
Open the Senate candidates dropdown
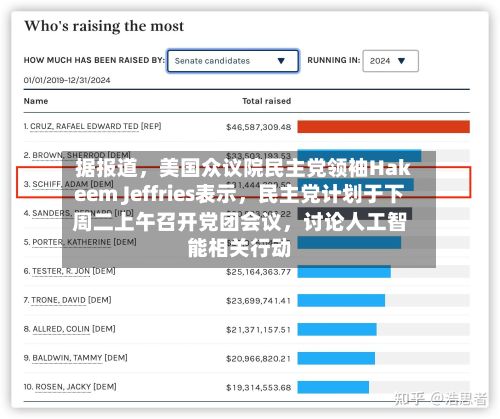coord(233,61)
